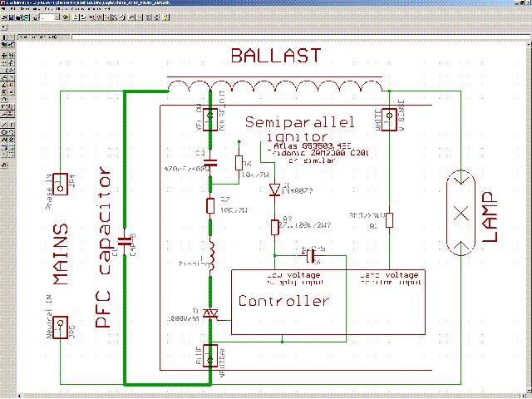532x399 pixels.
Task: Click the Save toolbar icon
Action: coord(11,17)
